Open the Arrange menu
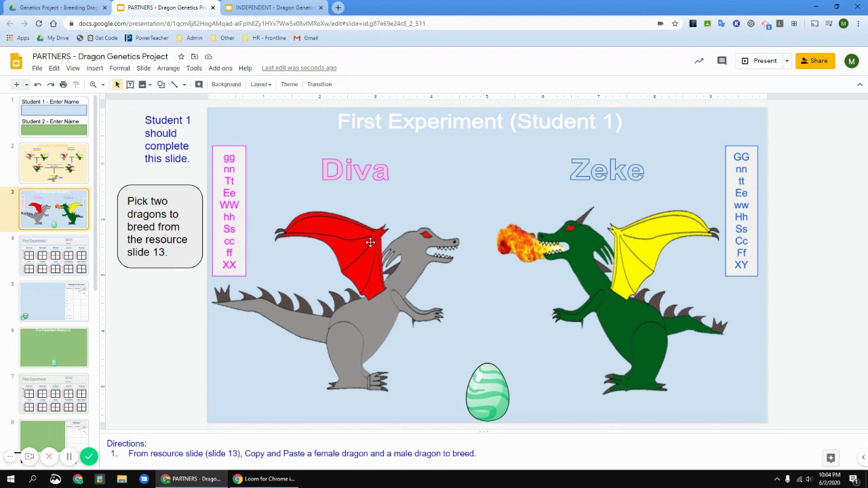Screen dimensions: 868x488 point(168,68)
